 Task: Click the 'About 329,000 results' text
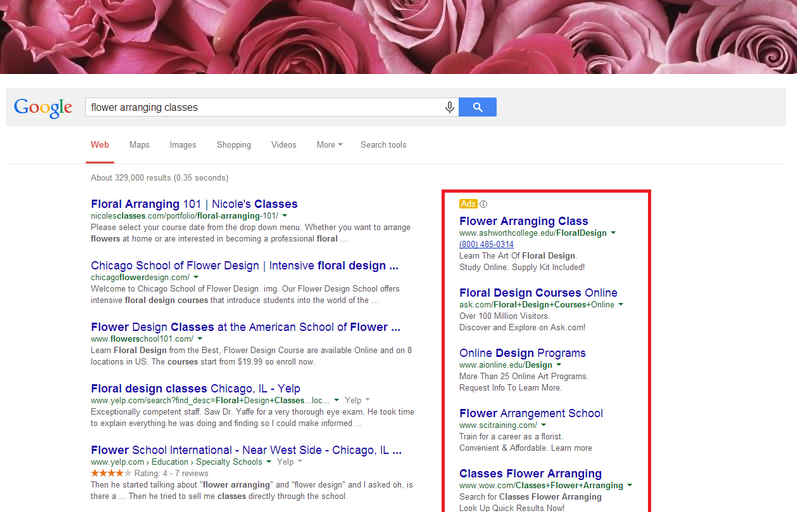[160, 178]
